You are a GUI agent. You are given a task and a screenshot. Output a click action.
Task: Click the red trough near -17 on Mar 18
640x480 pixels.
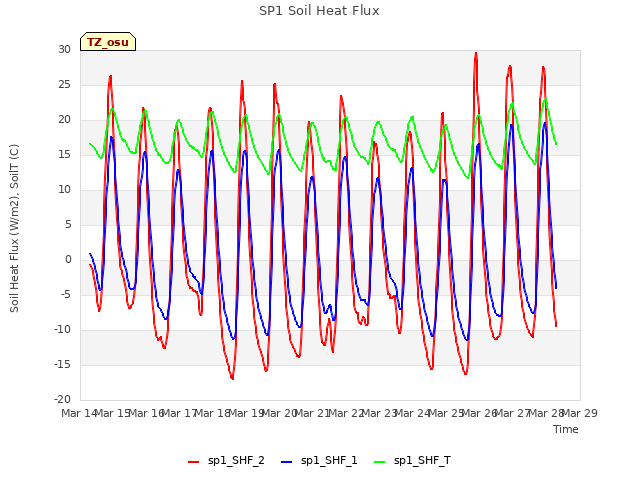coord(232,378)
